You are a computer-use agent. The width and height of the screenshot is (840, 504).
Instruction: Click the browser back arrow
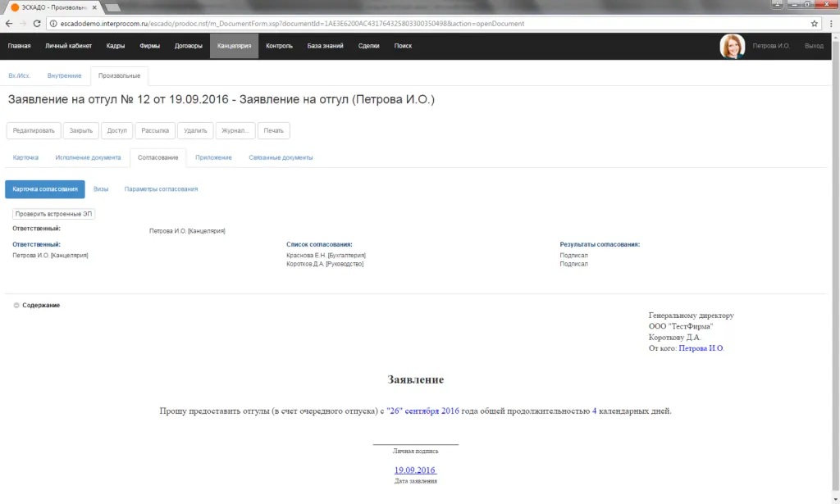tap(9, 24)
